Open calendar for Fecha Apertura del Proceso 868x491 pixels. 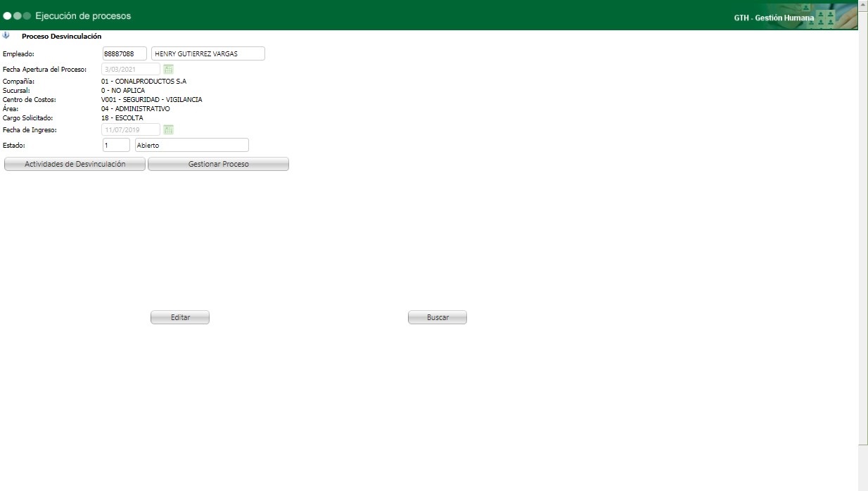pyautogui.click(x=168, y=69)
